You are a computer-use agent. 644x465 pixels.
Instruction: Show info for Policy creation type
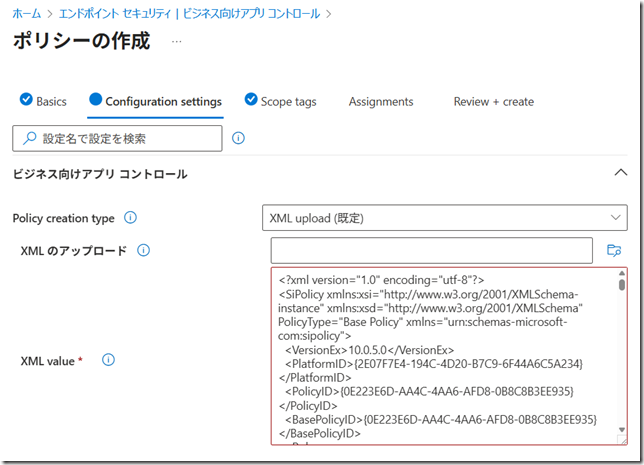pyautogui.click(x=130, y=218)
